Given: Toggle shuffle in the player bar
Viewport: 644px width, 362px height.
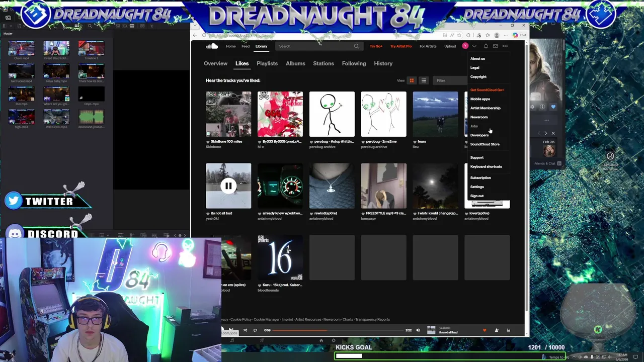Looking at the screenshot, I should 245,330.
